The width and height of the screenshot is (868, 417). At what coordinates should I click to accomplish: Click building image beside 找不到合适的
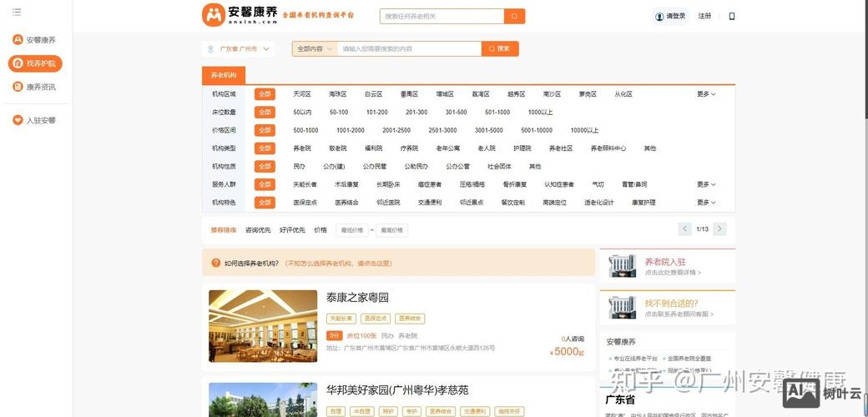623,307
